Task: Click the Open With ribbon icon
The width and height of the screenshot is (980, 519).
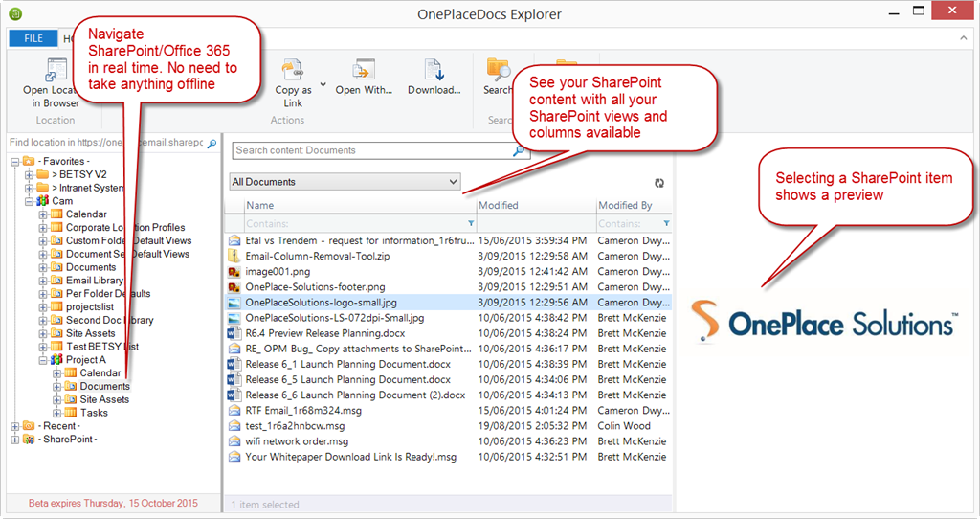Action: pos(364,69)
